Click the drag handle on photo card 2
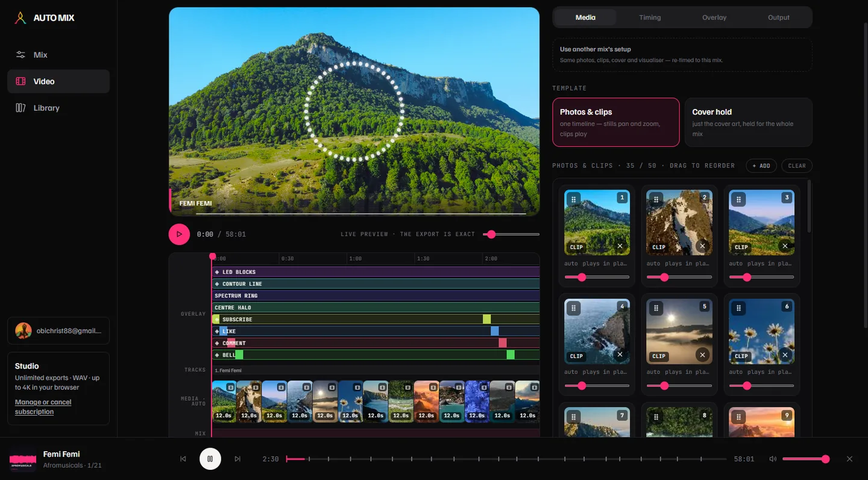This screenshot has width=868, height=480. coord(656,199)
